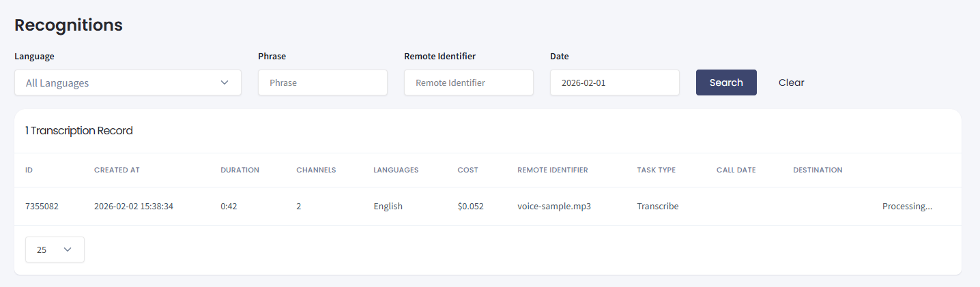This screenshot has height=287, width=980.
Task: Click the REMOTE IDENTIFIER column header
Action: click(x=553, y=170)
